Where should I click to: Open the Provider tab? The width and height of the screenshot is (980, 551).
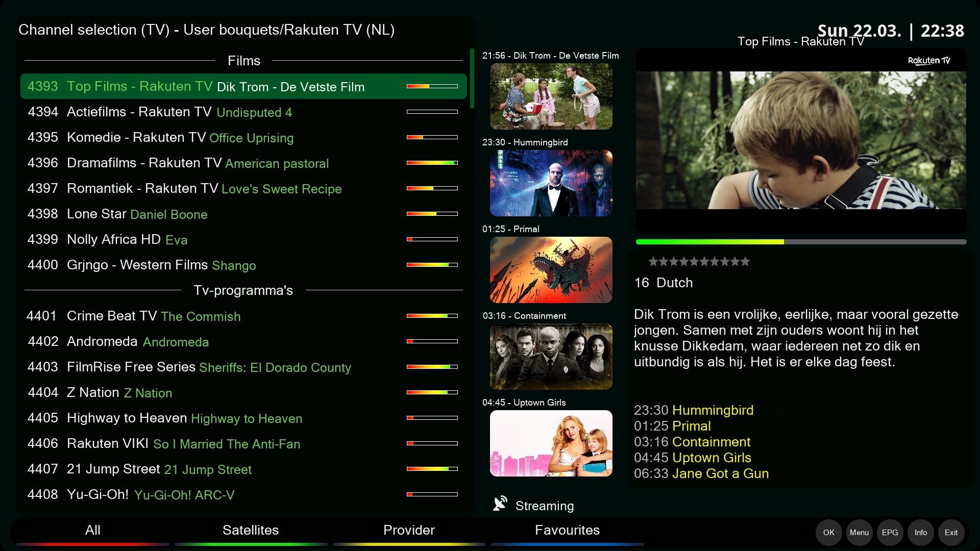coord(409,530)
